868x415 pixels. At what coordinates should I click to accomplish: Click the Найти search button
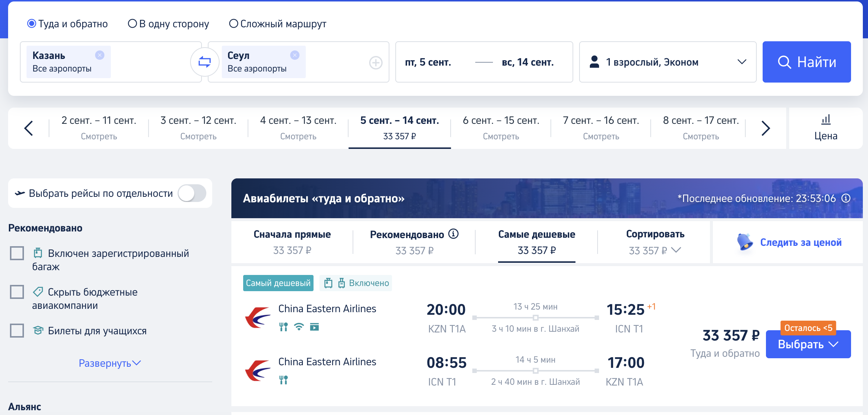click(x=806, y=62)
